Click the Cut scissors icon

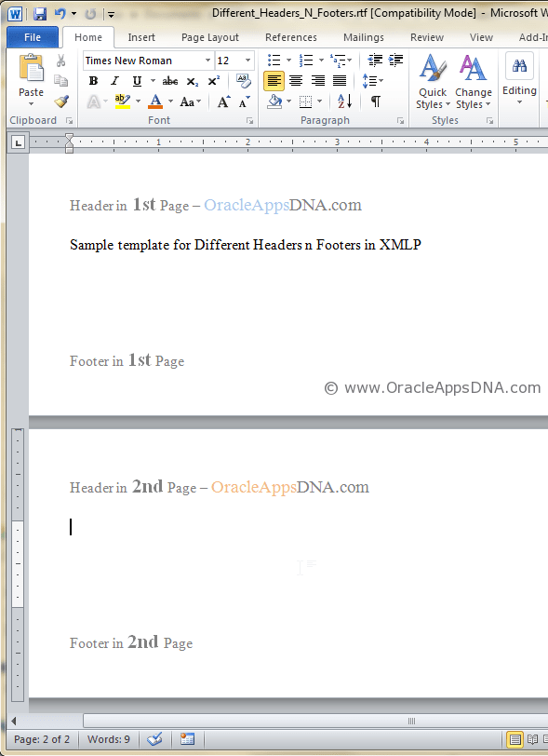(x=60, y=61)
